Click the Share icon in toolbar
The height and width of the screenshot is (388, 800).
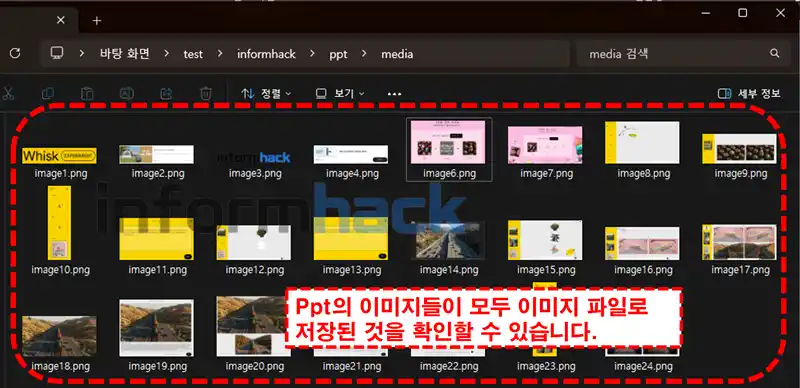166,93
